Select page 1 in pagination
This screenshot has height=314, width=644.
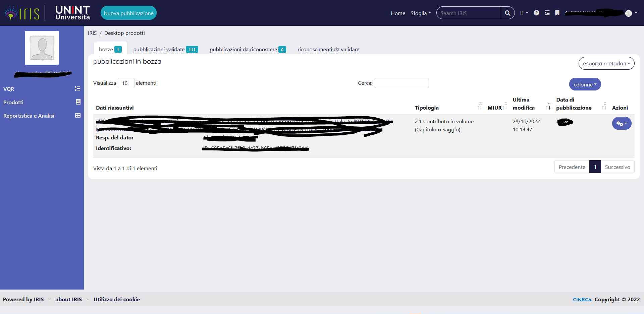(595, 167)
